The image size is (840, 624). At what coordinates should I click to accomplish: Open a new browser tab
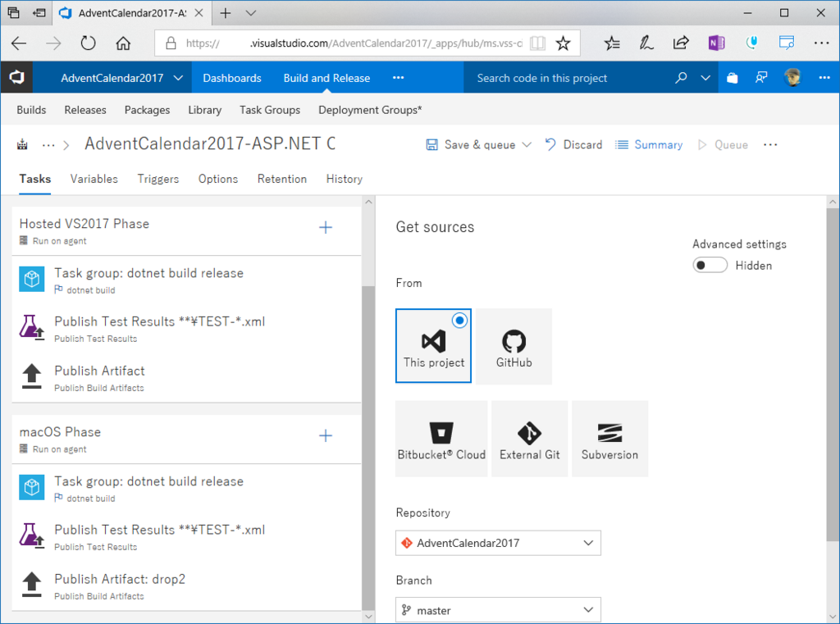(226, 13)
